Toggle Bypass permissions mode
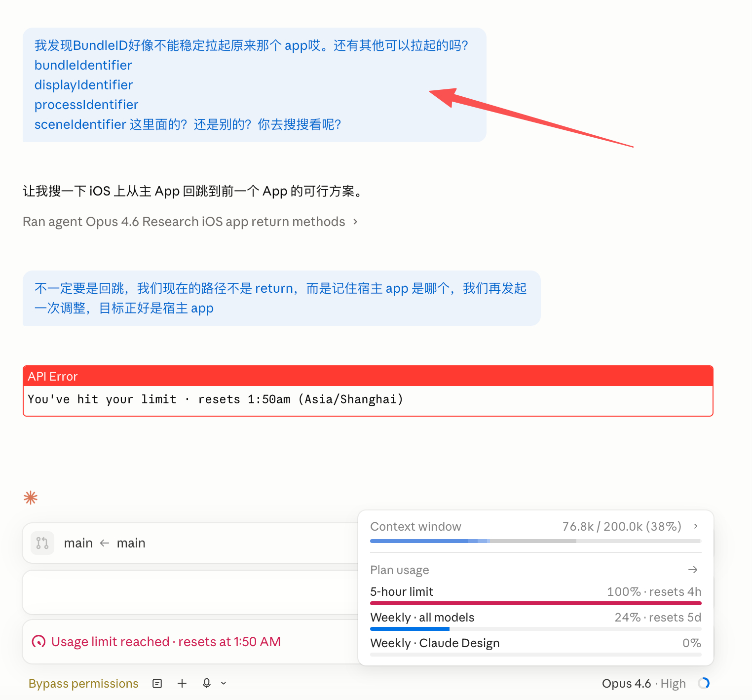 coord(83,683)
